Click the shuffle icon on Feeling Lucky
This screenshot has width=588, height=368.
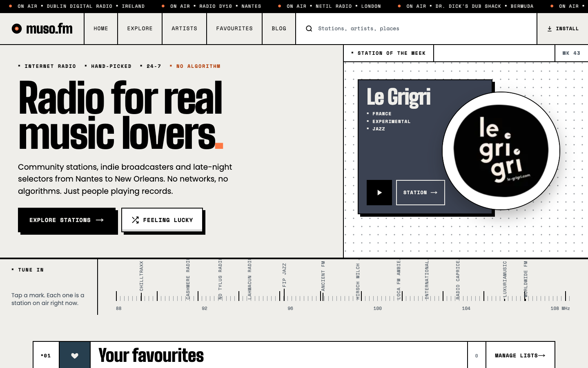pyautogui.click(x=135, y=220)
